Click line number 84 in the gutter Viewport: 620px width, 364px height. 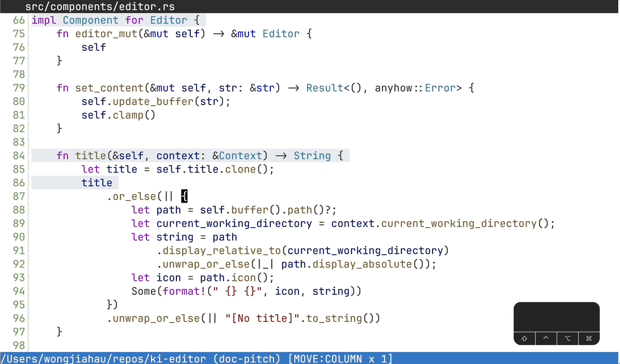tap(19, 156)
